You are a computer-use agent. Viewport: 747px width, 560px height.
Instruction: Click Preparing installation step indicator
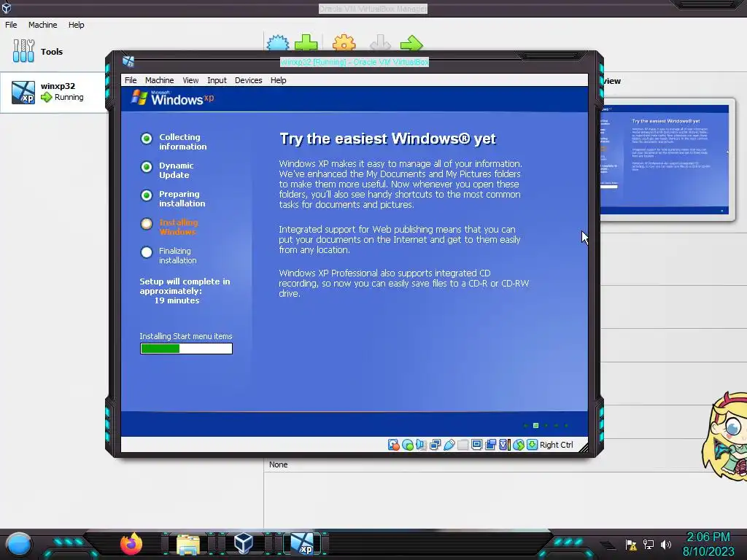tap(146, 195)
